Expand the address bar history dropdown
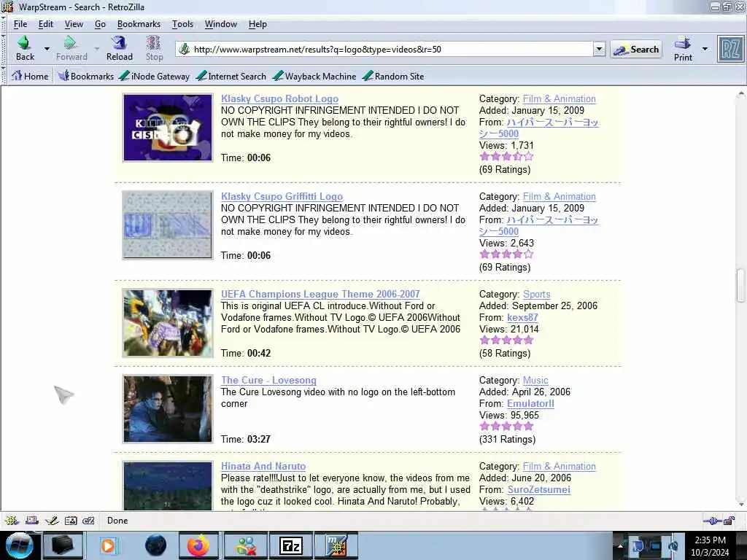 point(600,49)
